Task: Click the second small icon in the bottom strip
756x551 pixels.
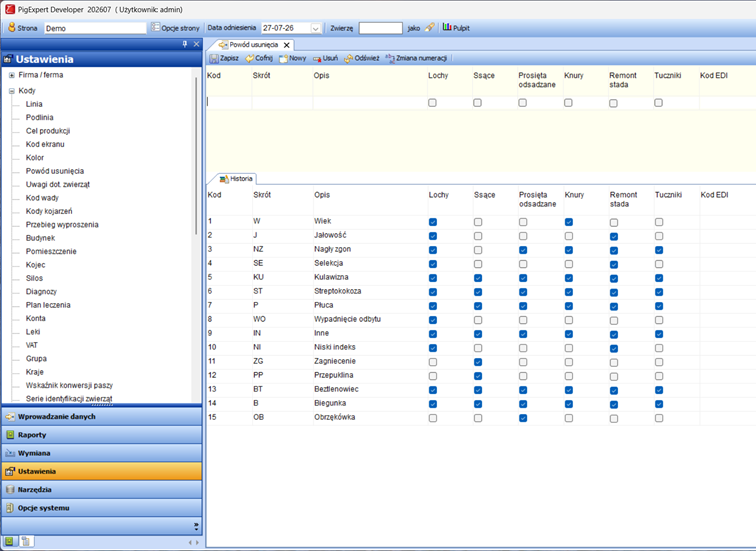Action: point(26,542)
